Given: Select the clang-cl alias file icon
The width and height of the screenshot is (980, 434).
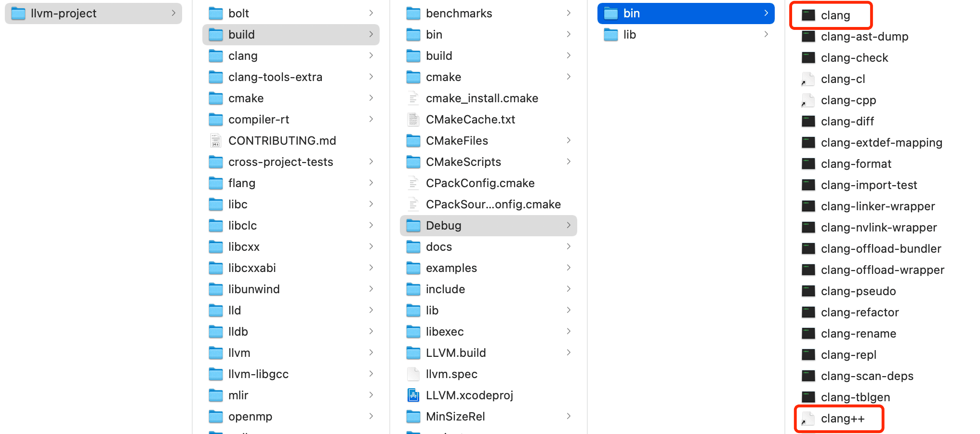Looking at the screenshot, I should point(808,79).
